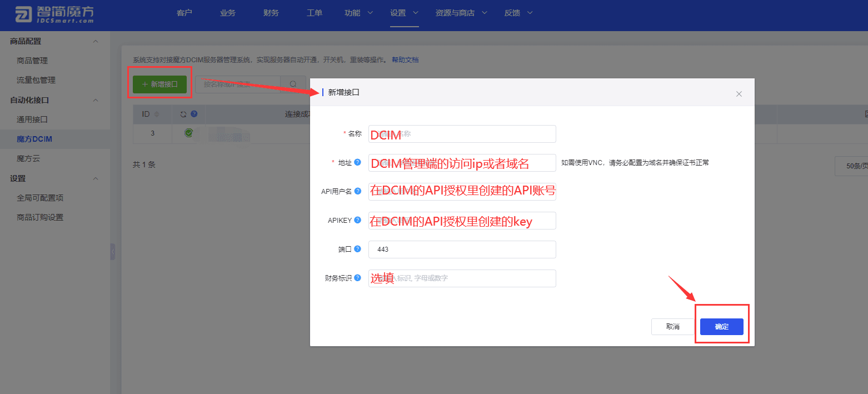Click help icon next to 财务标识
Viewport: 868px width, 394px height.
[358, 278]
